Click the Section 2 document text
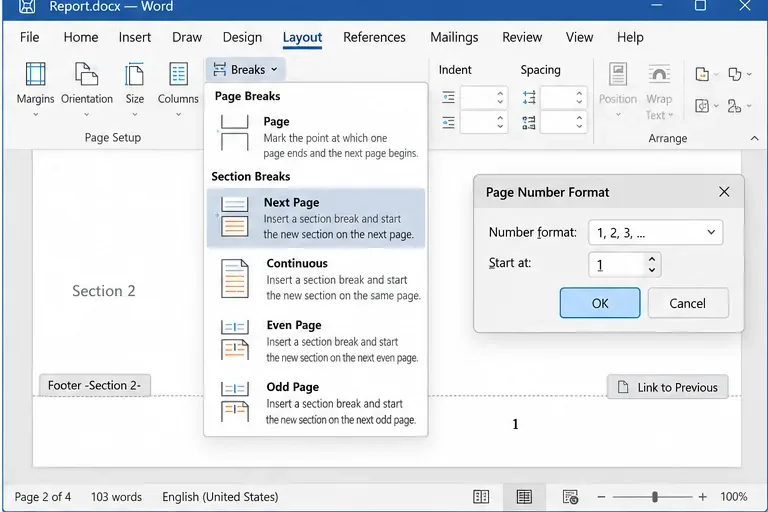The width and height of the screenshot is (768, 512). [x=104, y=291]
